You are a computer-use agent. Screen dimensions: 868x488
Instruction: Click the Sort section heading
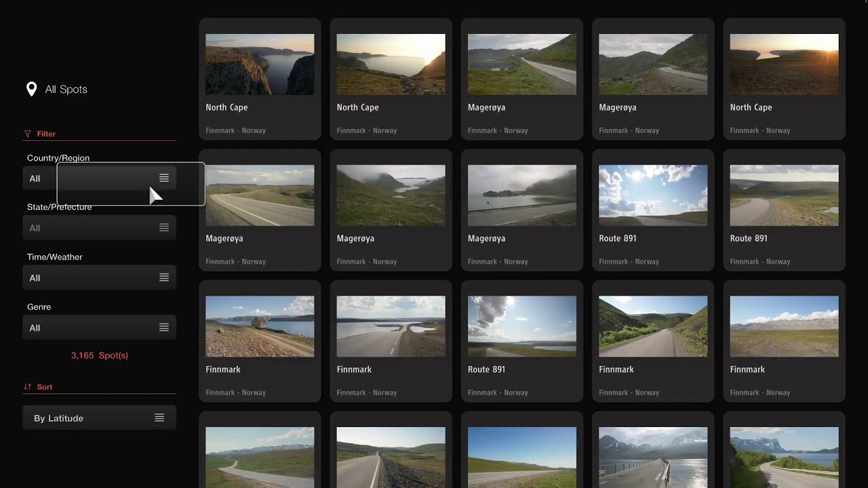[x=45, y=387]
